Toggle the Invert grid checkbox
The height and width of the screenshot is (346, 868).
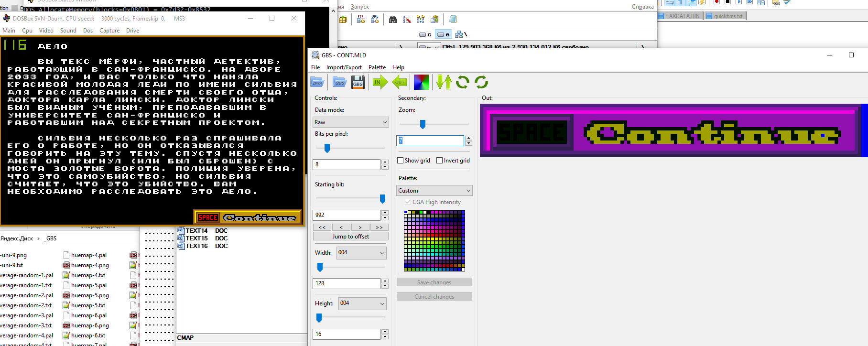440,161
